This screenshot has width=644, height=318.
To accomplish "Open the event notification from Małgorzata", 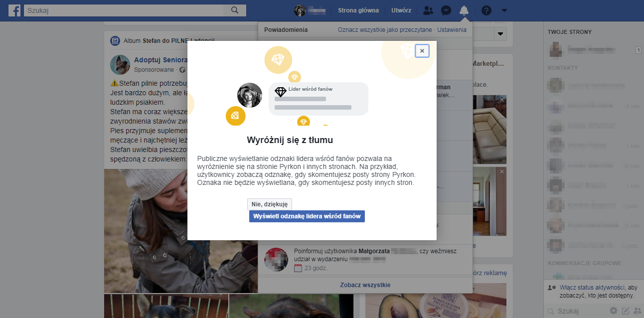I will [x=365, y=260].
